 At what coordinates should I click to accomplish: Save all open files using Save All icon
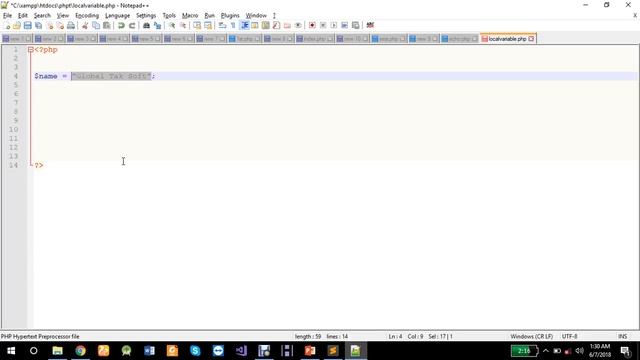pyautogui.click(x=38, y=25)
